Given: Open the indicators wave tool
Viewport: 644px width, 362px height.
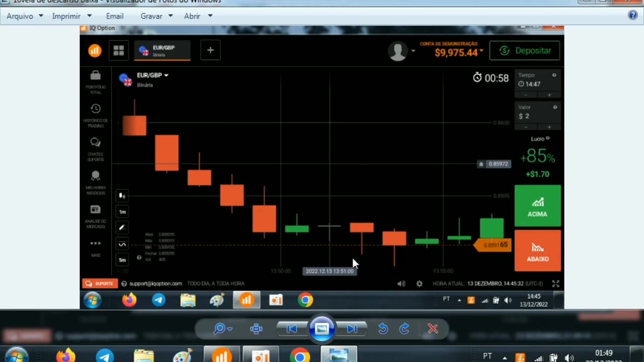Looking at the screenshot, I should tap(122, 244).
